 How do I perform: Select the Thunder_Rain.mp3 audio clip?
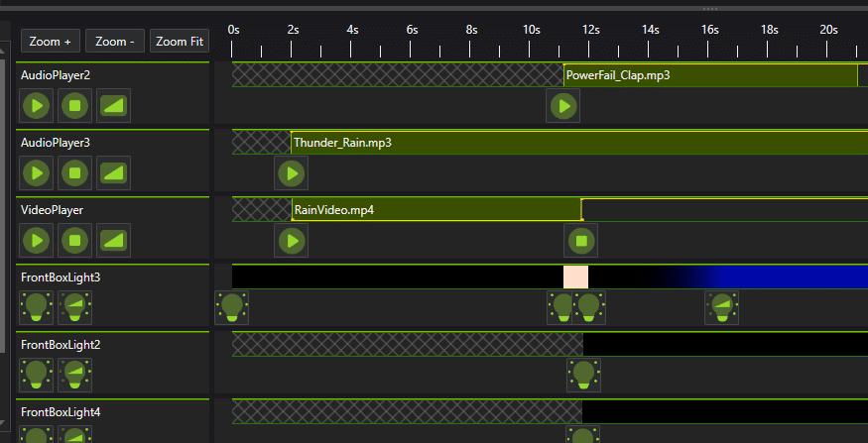pyautogui.click(x=575, y=143)
